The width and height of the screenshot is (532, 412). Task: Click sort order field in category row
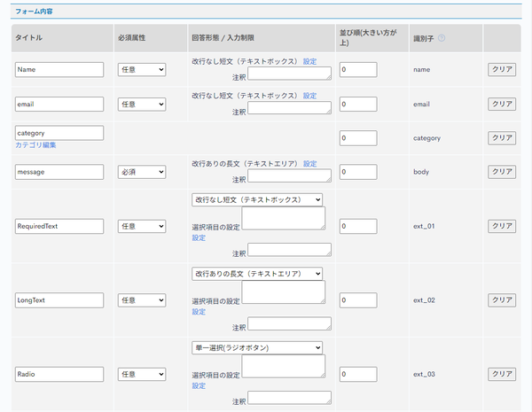358,138
